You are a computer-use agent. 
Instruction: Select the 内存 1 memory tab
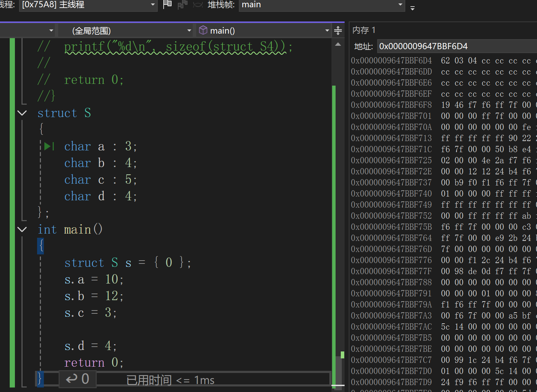click(x=364, y=30)
